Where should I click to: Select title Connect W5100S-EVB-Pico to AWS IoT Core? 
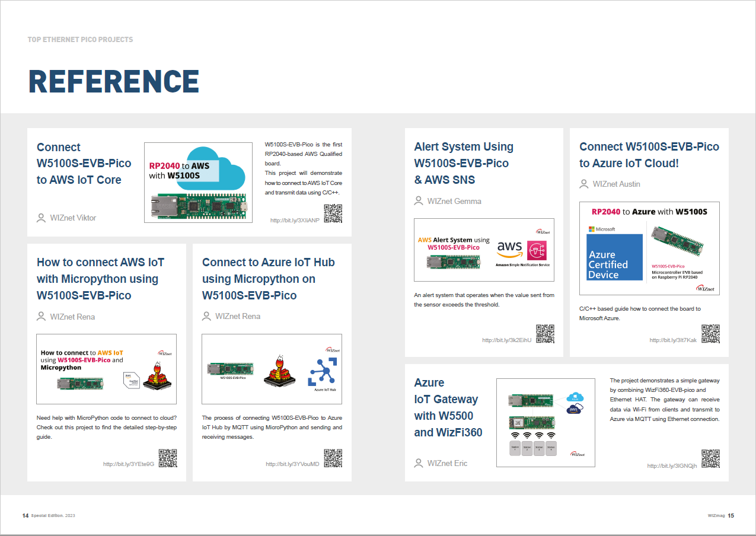[x=84, y=164]
